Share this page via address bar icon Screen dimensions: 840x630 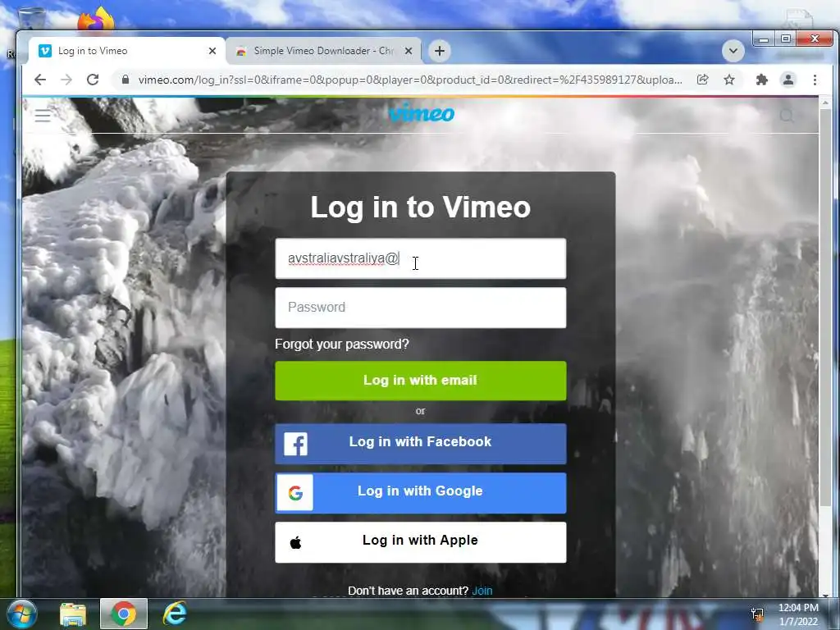[x=702, y=80]
